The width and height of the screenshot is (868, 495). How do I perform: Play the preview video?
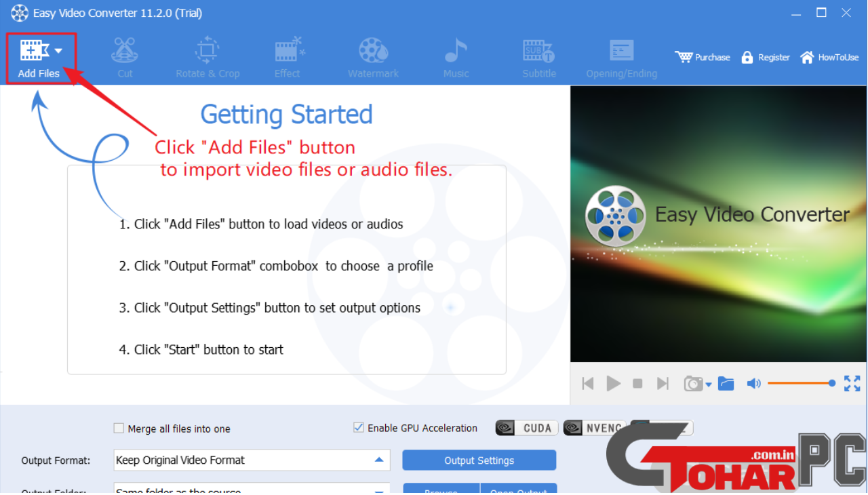614,384
